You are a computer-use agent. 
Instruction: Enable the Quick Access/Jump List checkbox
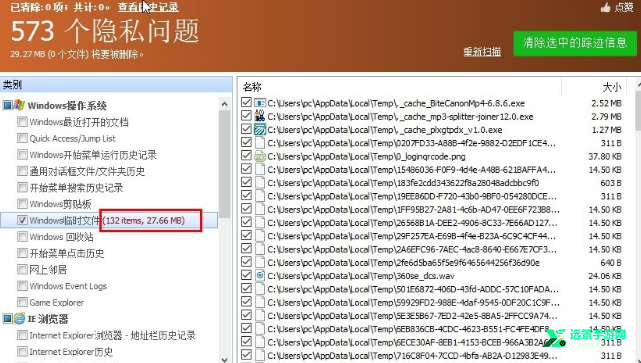22,138
